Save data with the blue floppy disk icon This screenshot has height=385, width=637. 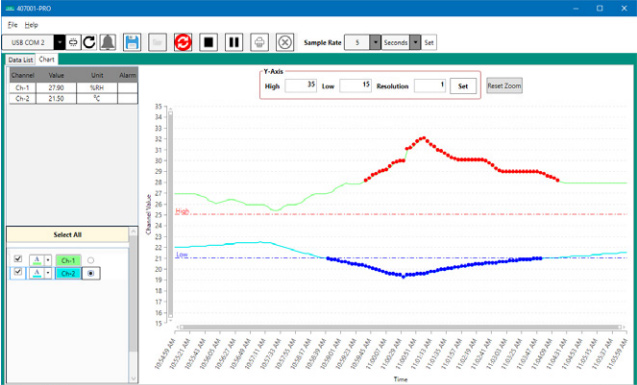(132, 42)
